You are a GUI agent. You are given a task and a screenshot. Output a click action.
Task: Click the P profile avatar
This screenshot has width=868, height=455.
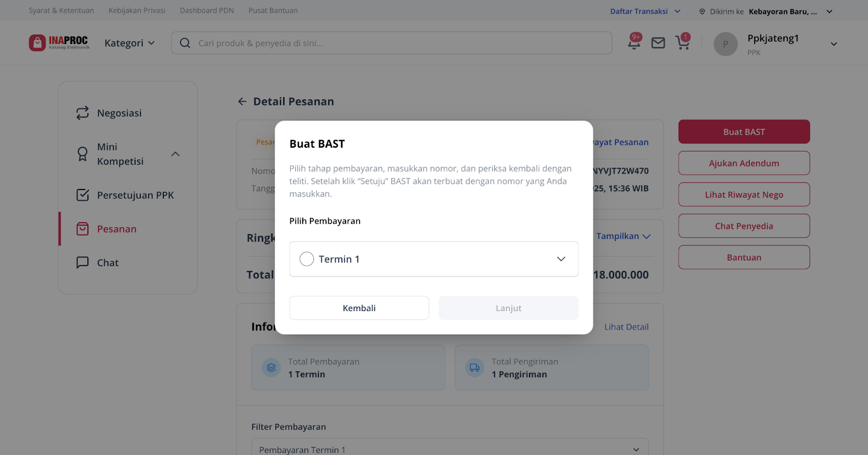click(725, 44)
